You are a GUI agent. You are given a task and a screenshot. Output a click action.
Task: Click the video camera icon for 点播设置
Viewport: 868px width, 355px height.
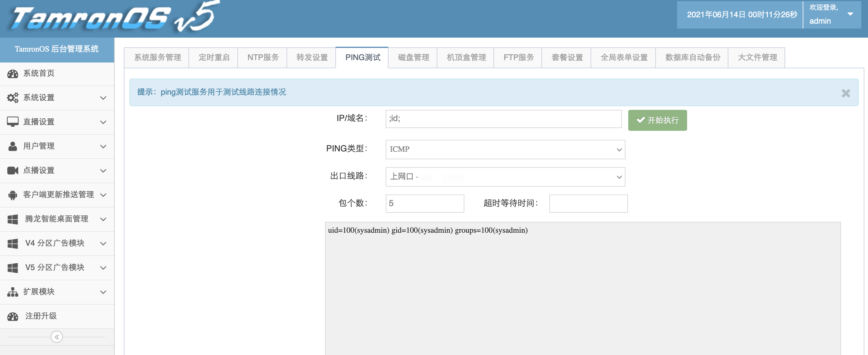(x=13, y=171)
